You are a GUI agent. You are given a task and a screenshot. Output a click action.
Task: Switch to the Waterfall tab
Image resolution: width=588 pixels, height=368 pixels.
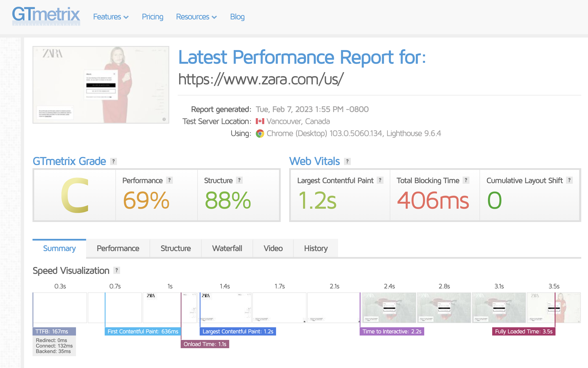(x=227, y=248)
